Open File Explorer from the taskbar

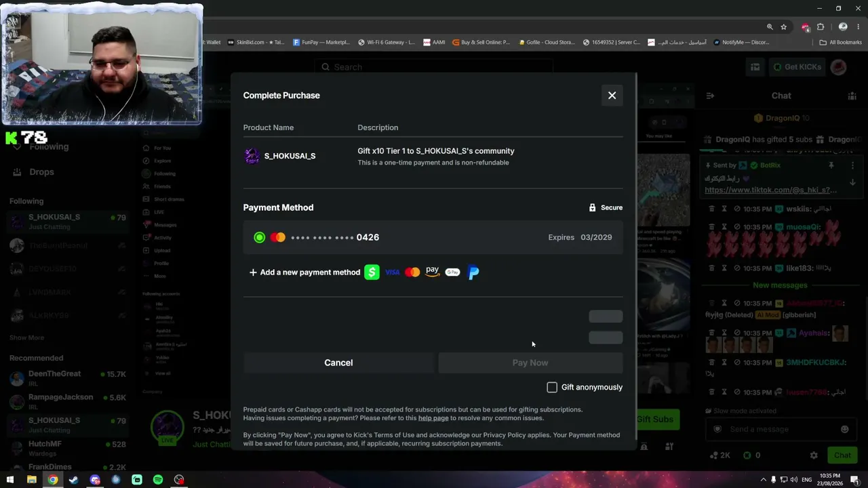click(x=31, y=480)
